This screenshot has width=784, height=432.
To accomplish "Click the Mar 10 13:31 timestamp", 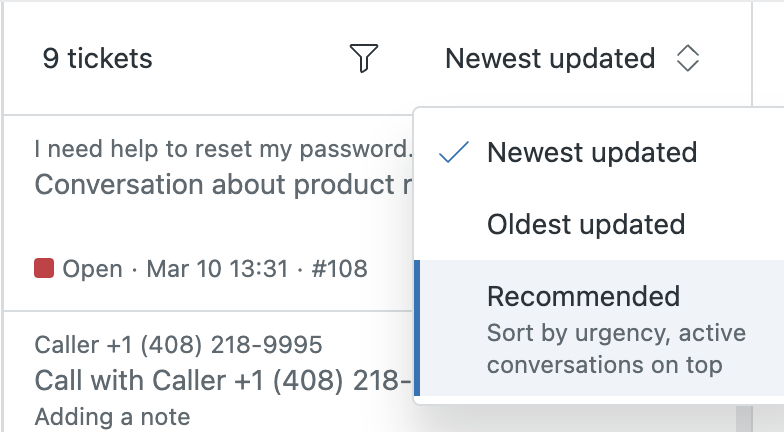I will coord(217,268).
